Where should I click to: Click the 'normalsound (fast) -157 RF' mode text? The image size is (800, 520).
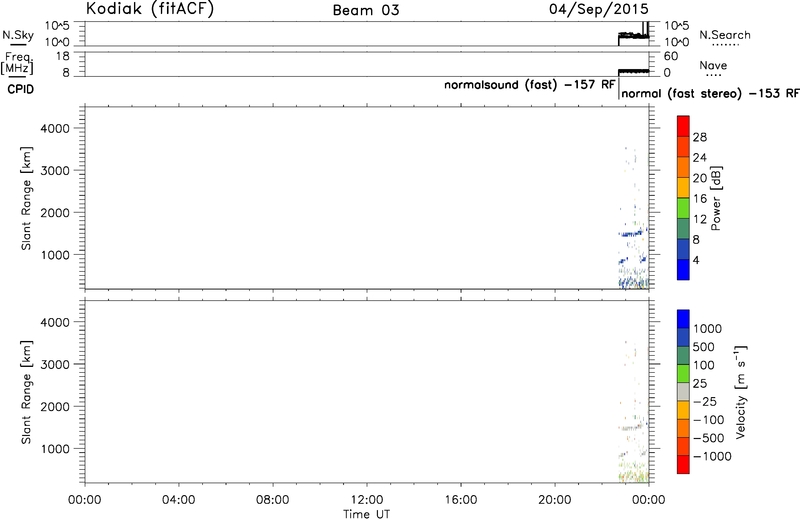530,85
